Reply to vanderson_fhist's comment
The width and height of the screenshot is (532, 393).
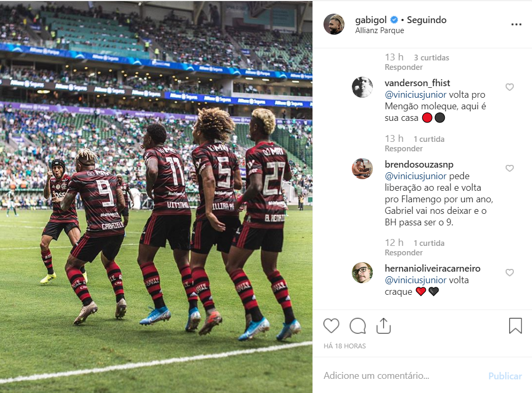tap(403, 149)
